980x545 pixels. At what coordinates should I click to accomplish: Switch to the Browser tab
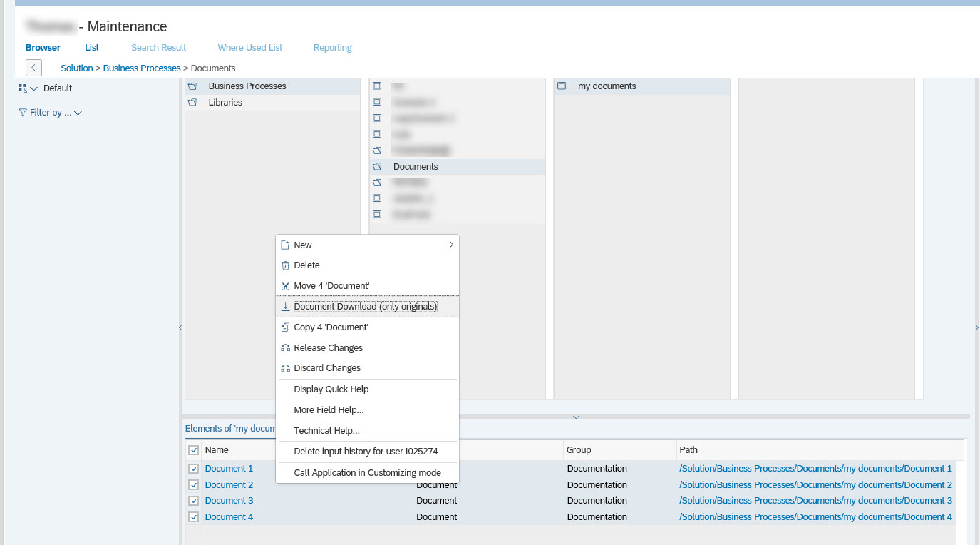(43, 48)
